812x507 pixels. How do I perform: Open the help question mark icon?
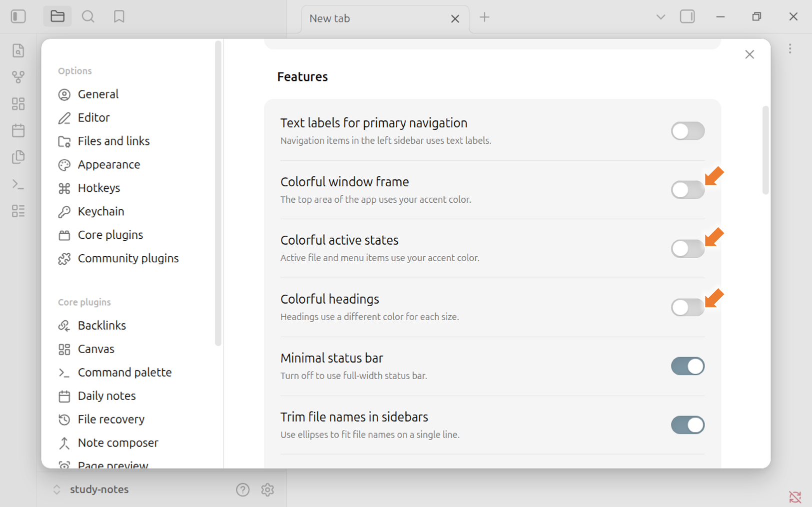coord(243,490)
